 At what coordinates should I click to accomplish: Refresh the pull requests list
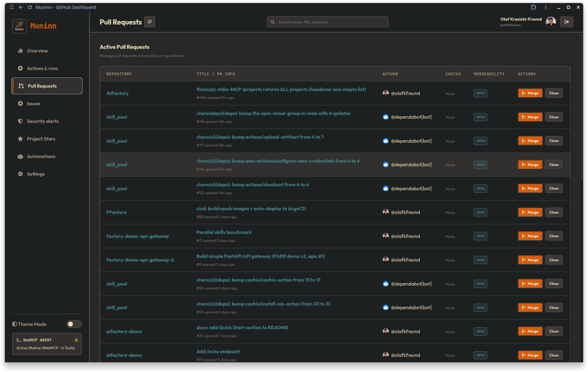coord(150,22)
